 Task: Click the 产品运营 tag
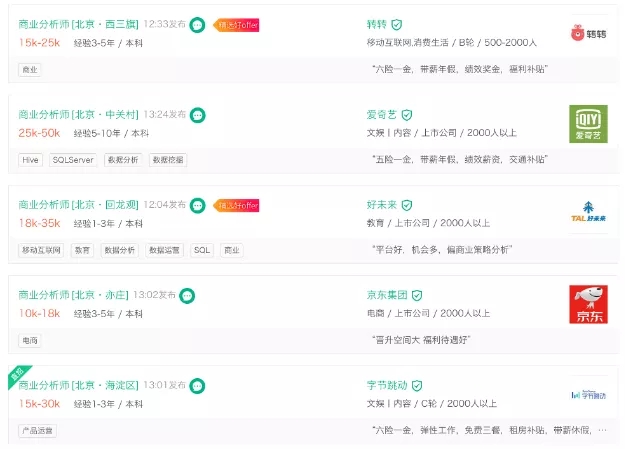(37, 431)
